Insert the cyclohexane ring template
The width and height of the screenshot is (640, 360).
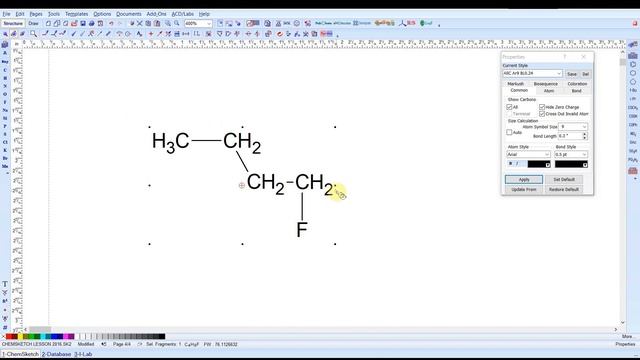point(633,73)
